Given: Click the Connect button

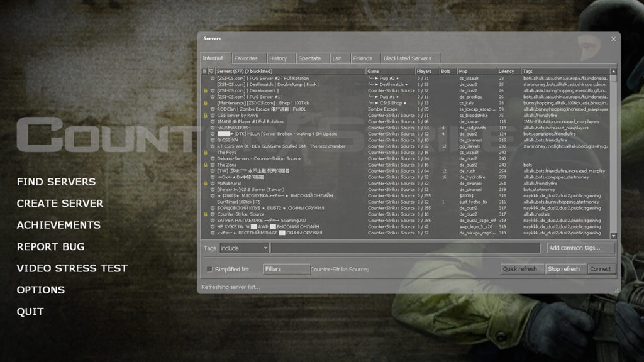Looking at the screenshot, I should (x=601, y=268).
